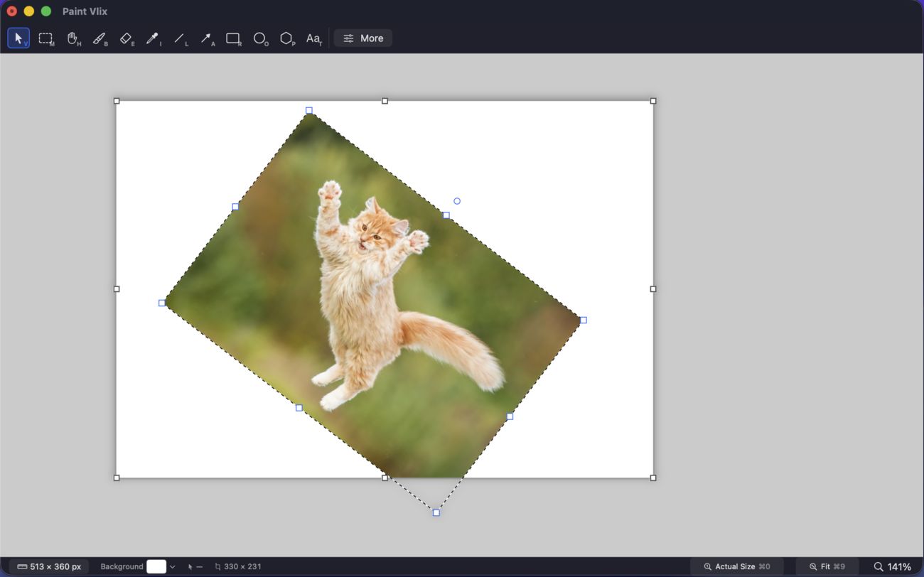Click the selection's bottom corner handle below canvas

click(x=436, y=513)
